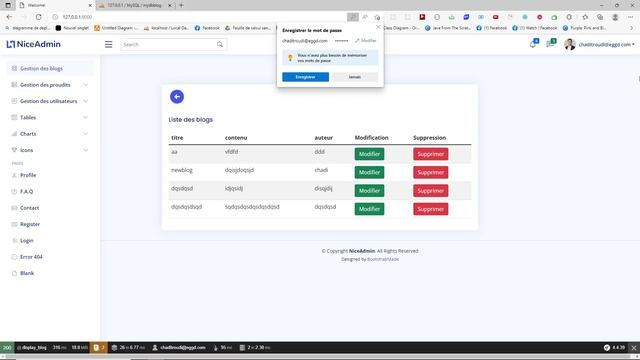Open the user account dropdown
This screenshot has width=640, height=360.
(x=607, y=44)
